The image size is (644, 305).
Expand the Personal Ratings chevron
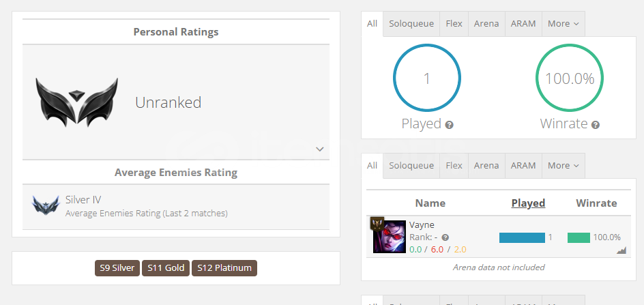click(x=320, y=149)
